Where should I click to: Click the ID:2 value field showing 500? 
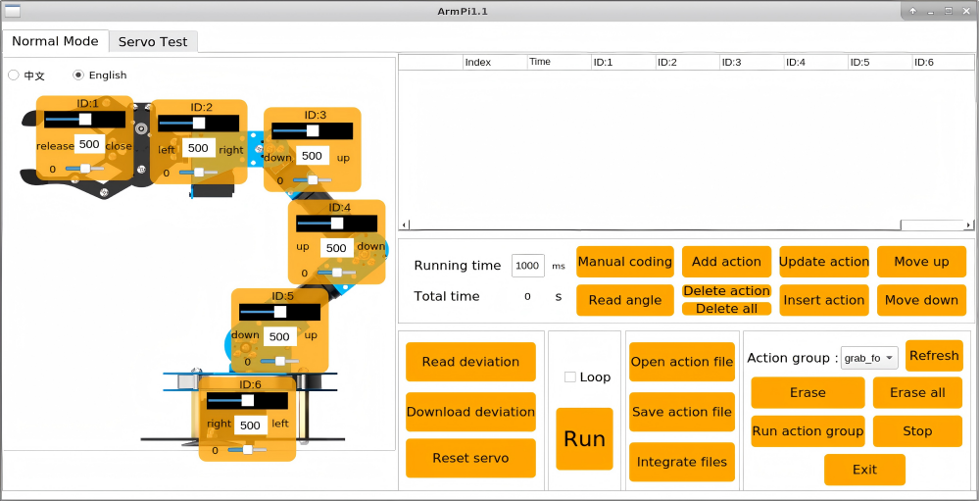click(198, 148)
